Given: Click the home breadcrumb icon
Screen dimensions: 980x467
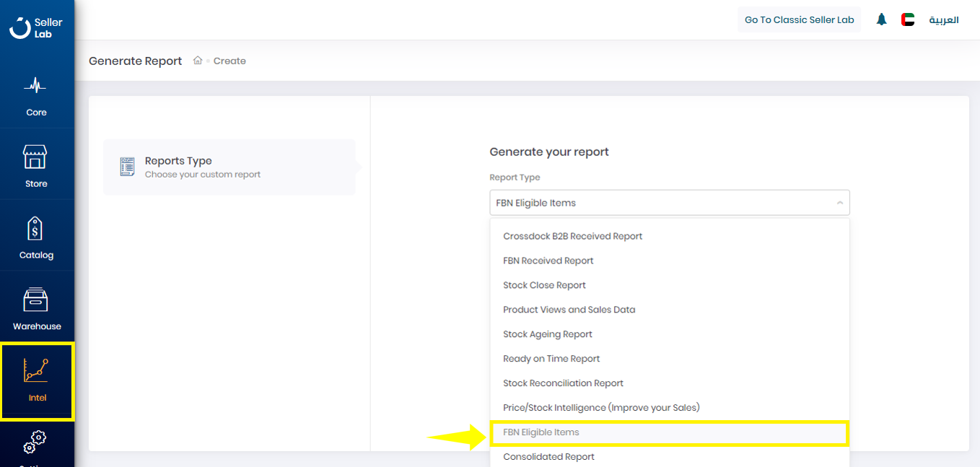Looking at the screenshot, I should point(198,61).
